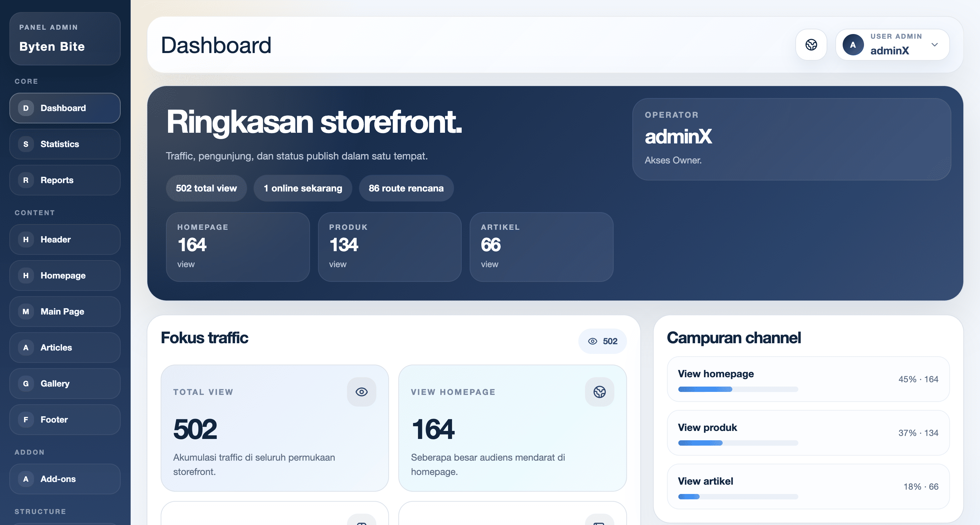Open the Dashboard menu item
Viewport: 980px width, 525px height.
(65, 108)
